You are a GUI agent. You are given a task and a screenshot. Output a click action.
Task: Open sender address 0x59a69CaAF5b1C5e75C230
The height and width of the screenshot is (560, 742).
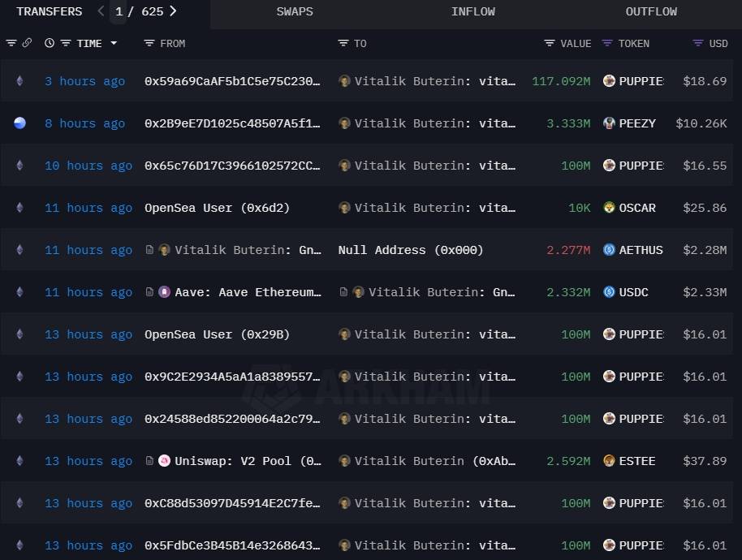tap(232, 81)
